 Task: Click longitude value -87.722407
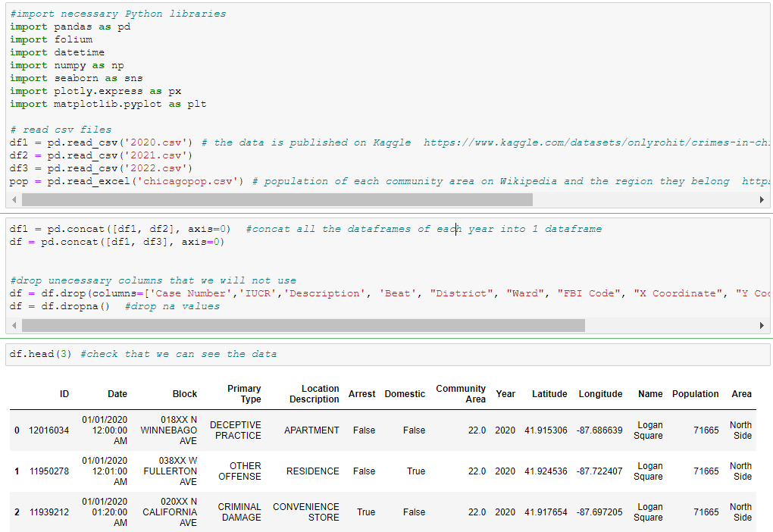pos(599,471)
